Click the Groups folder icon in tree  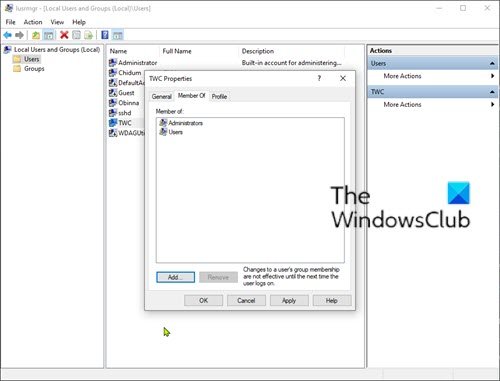pyautogui.click(x=17, y=69)
